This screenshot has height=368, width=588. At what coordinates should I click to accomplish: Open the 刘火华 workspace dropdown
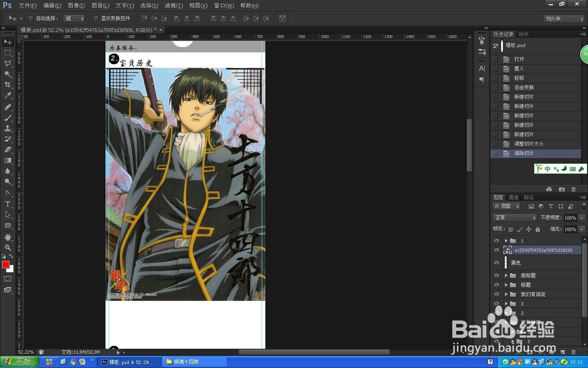click(564, 18)
